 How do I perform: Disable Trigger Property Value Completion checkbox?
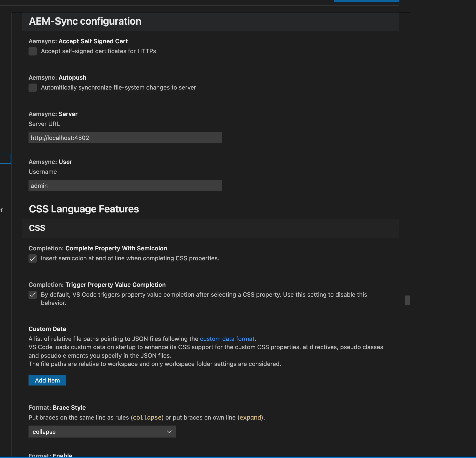(x=33, y=295)
